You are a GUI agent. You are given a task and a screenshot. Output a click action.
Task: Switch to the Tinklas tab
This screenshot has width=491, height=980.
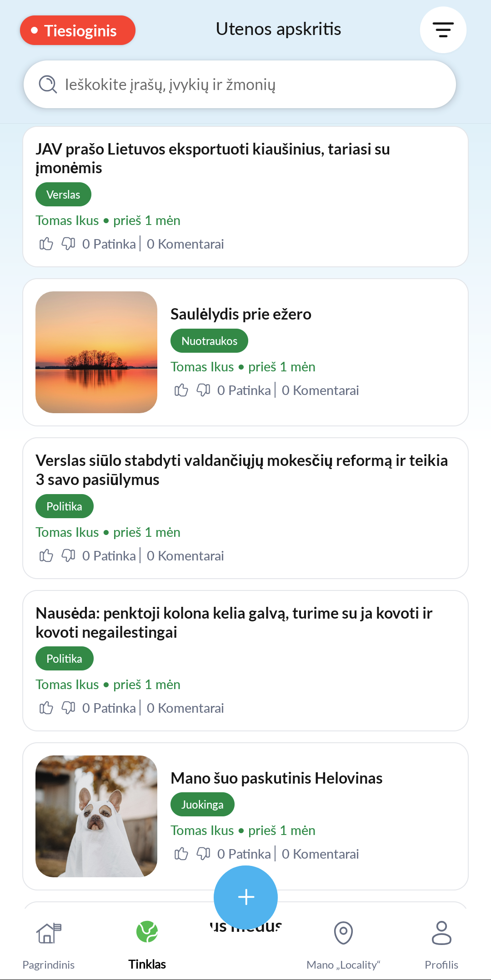(x=147, y=944)
